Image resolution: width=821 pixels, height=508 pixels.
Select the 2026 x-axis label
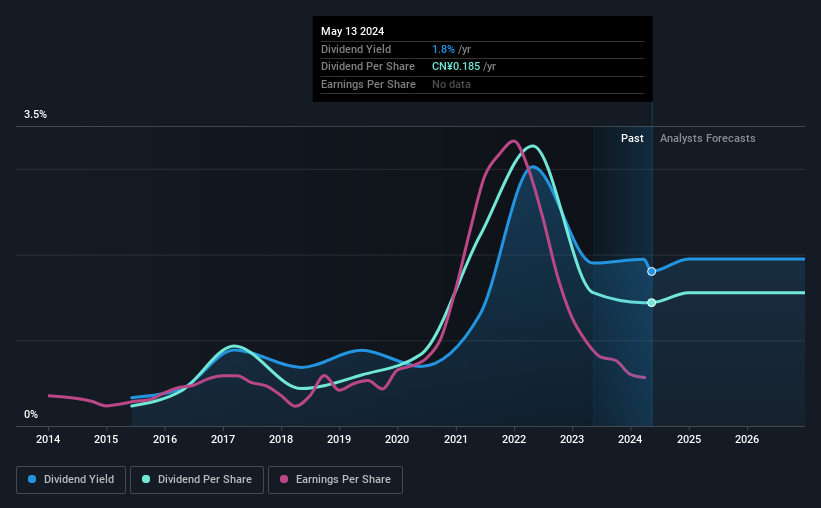click(x=747, y=439)
